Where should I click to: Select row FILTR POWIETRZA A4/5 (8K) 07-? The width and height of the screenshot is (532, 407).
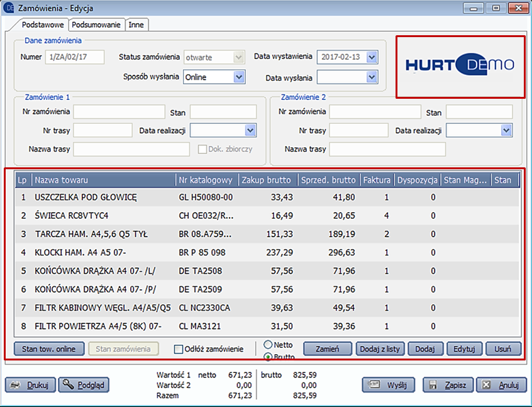(x=267, y=326)
